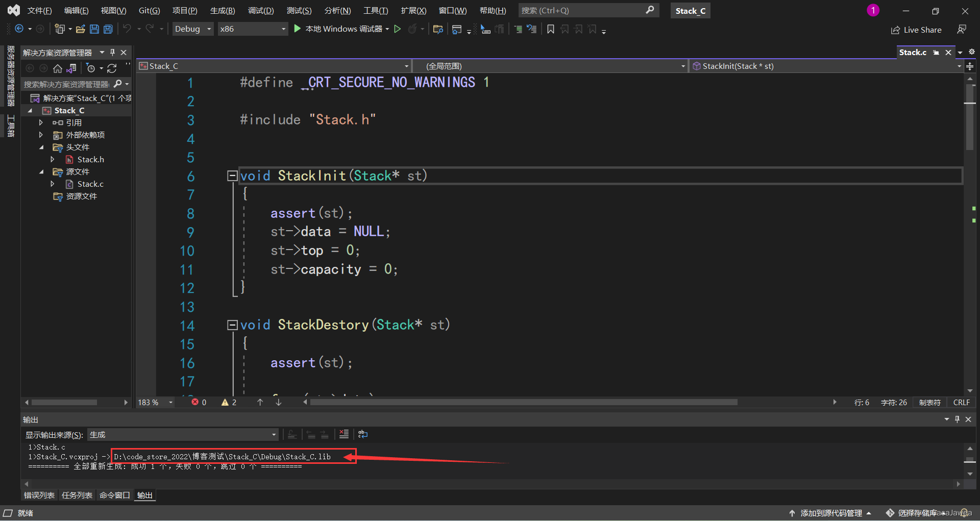The image size is (980, 521).
Task: Click the editor horizontal scrollbar thumb
Action: 524,402
